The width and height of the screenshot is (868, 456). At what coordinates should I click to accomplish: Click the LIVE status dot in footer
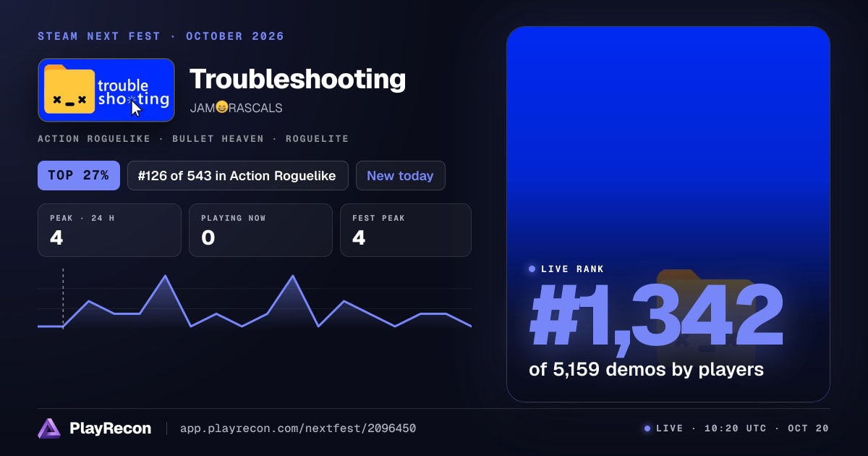(x=647, y=428)
